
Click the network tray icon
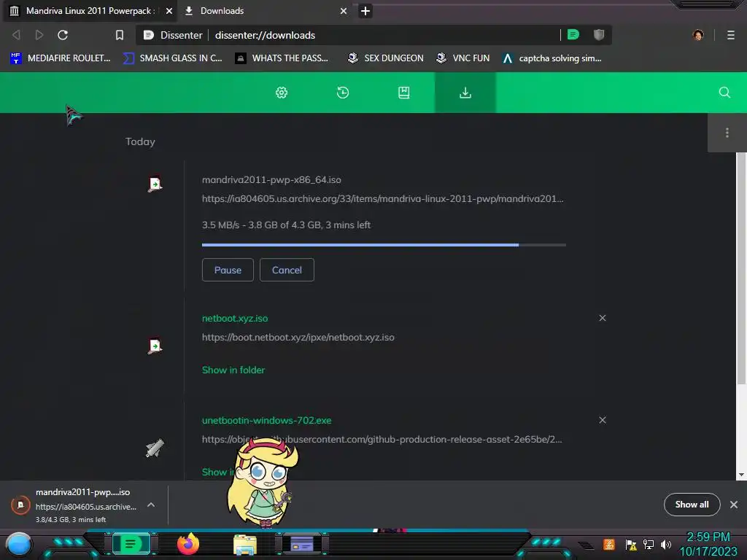coord(649,544)
